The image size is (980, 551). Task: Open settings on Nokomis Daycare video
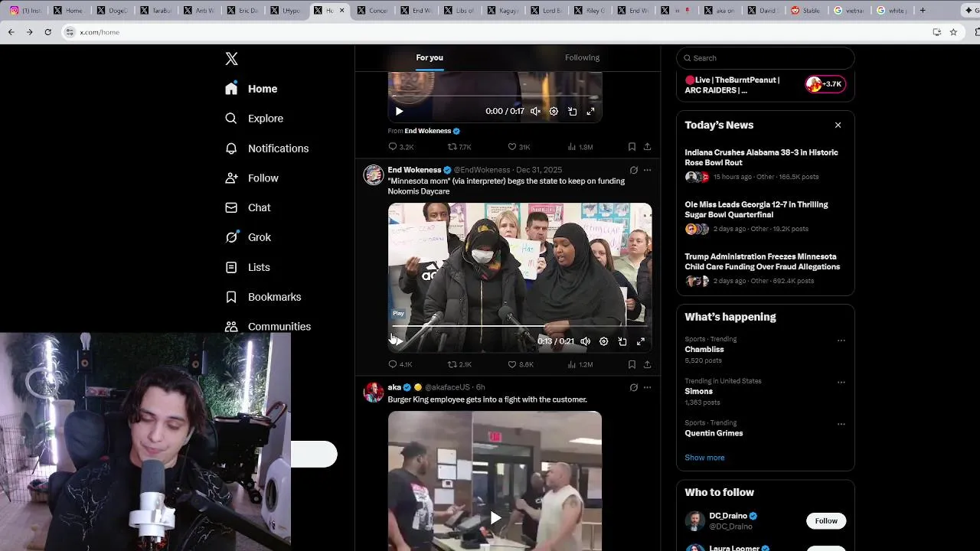coord(604,341)
